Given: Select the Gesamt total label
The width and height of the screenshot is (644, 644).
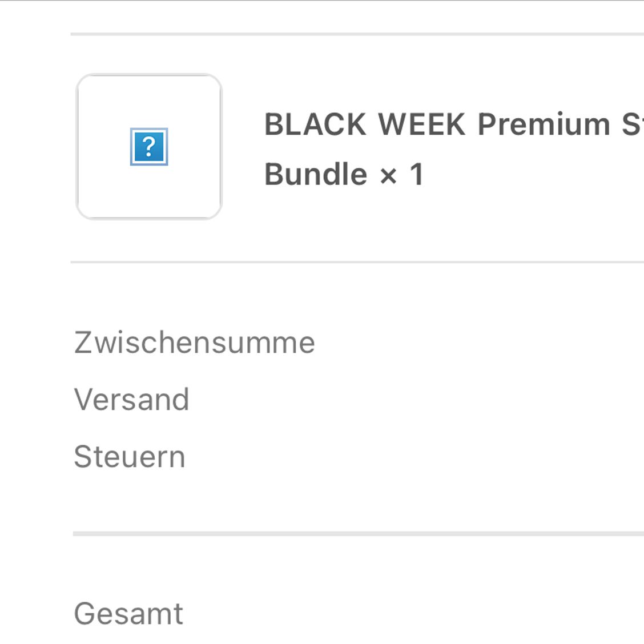Looking at the screenshot, I should pos(128,614).
